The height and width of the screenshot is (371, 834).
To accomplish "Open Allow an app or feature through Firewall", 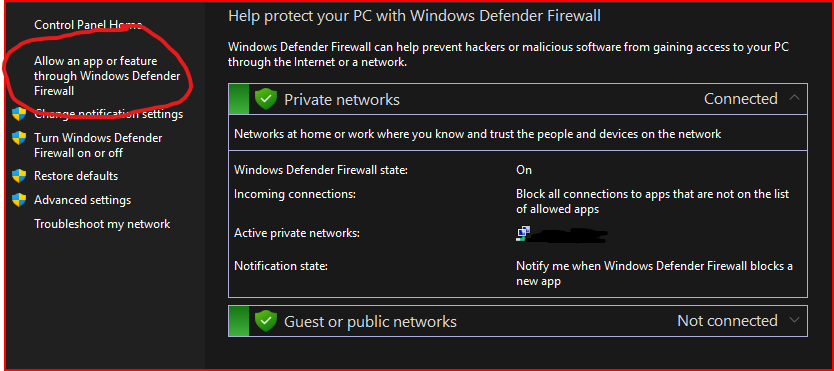I will (x=107, y=76).
